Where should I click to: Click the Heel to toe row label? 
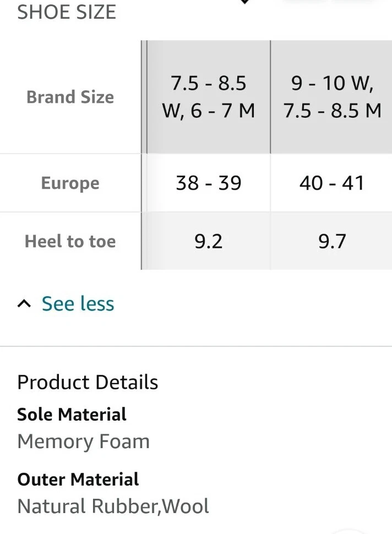click(x=70, y=241)
